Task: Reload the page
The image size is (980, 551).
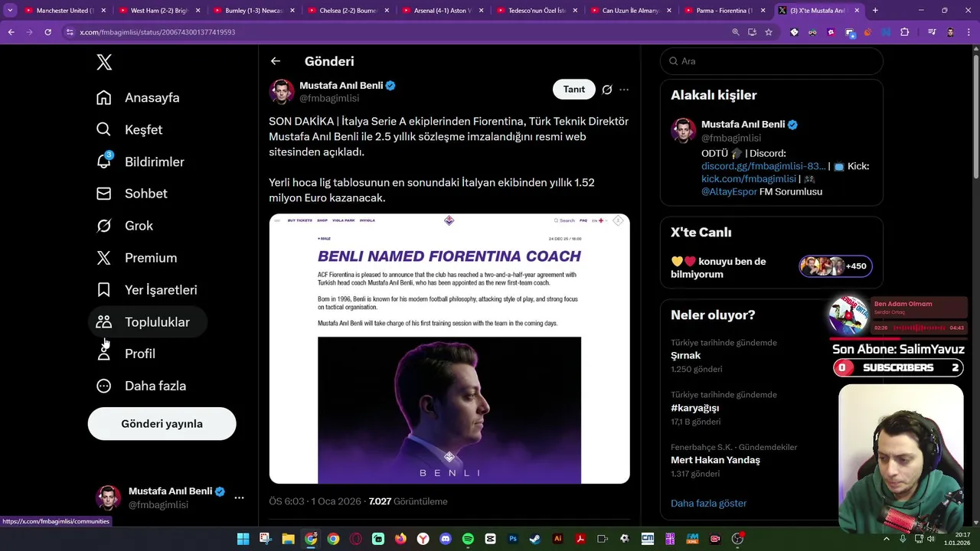Action: [47, 32]
